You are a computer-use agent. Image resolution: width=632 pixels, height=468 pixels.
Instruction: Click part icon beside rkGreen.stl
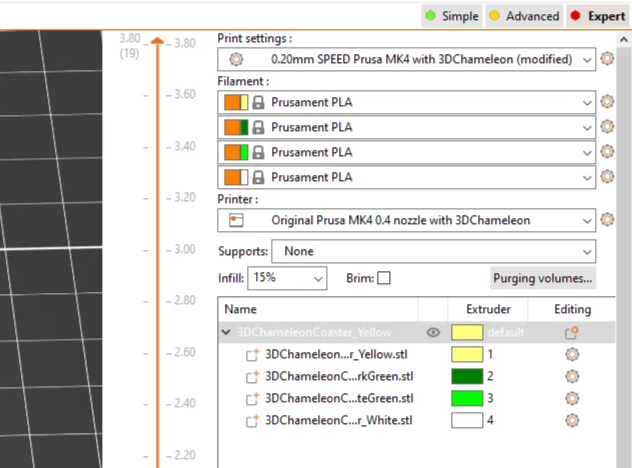click(253, 377)
